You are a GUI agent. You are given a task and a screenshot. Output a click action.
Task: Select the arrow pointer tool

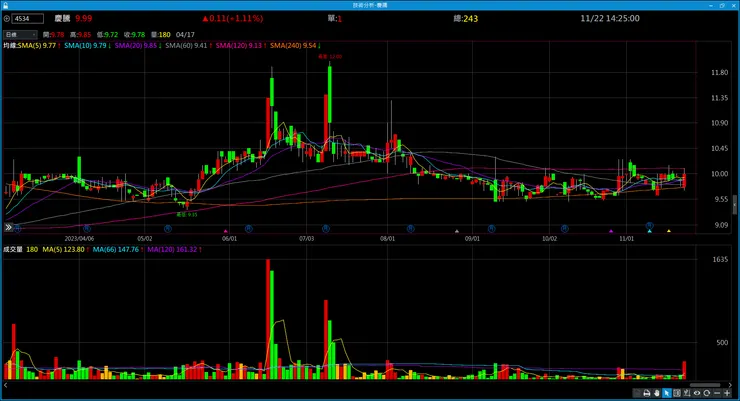pos(667,393)
